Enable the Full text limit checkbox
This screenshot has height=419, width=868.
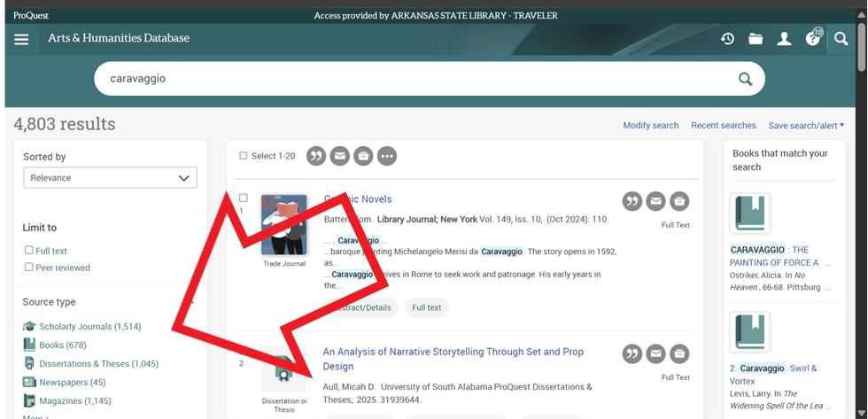29,251
